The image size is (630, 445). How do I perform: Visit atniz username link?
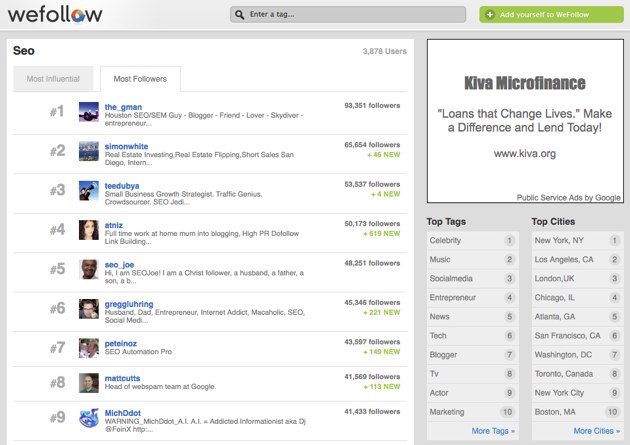pyautogui.click(x=114, y=225)
